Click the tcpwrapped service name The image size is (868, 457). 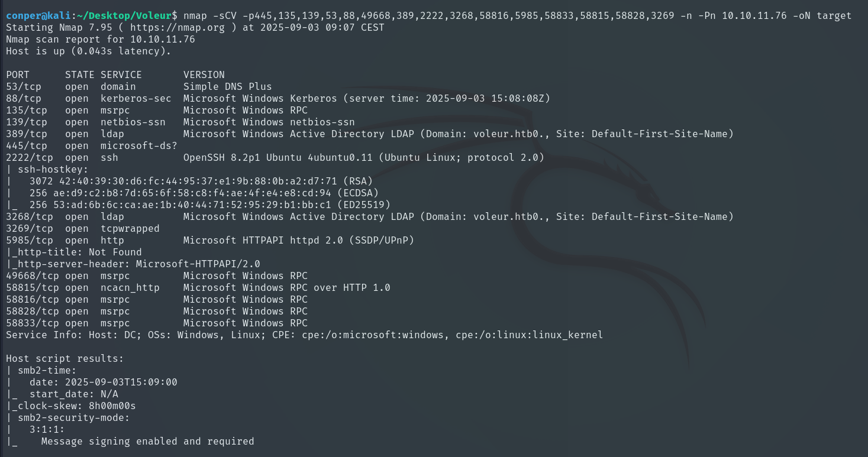point(130,228)
